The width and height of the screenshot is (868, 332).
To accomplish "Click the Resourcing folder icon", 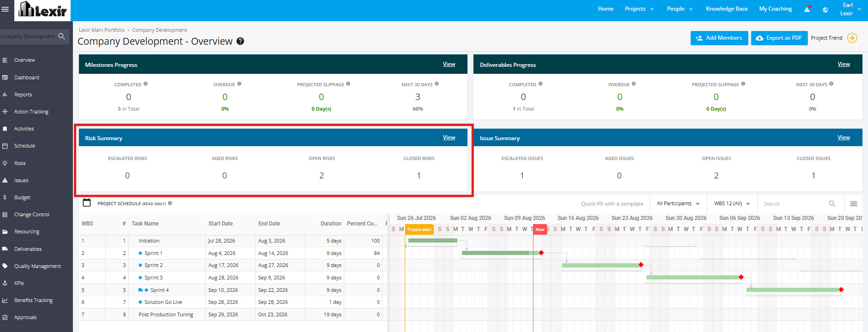I will (x=5, y=231).
